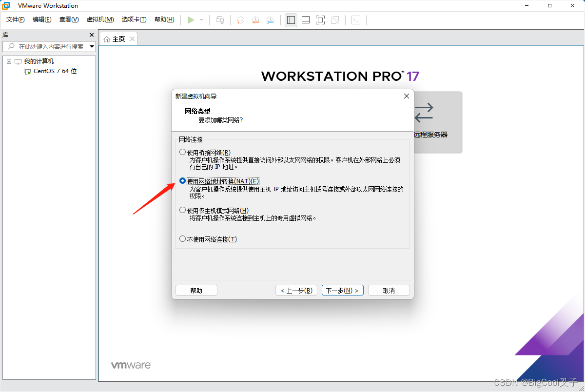The image size is (585, 392).
Task: Open the 帮助(H) menu
Action: click(x=164, y=20)
